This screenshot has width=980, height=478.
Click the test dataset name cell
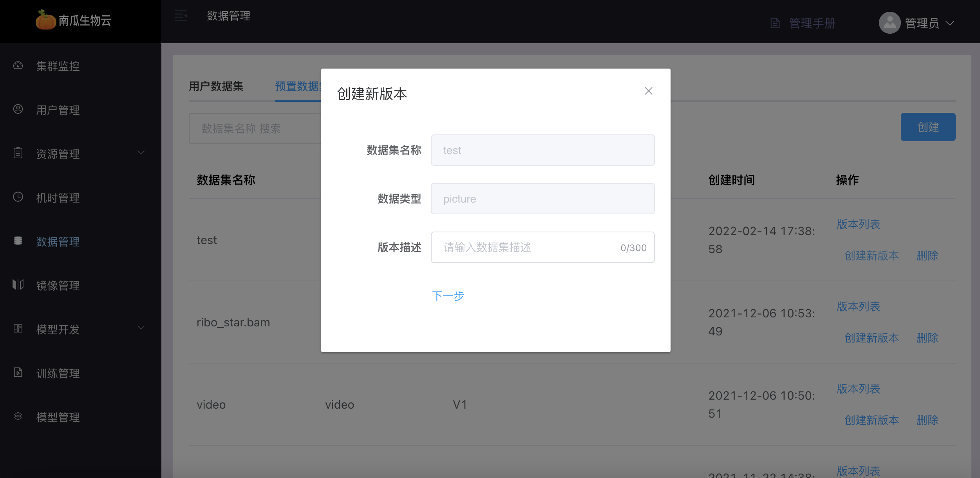(207, 240)
